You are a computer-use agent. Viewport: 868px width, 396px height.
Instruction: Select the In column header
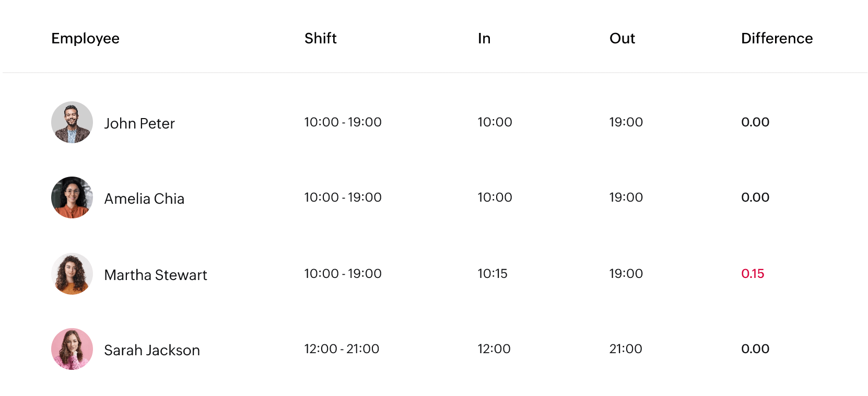point(484,38)
